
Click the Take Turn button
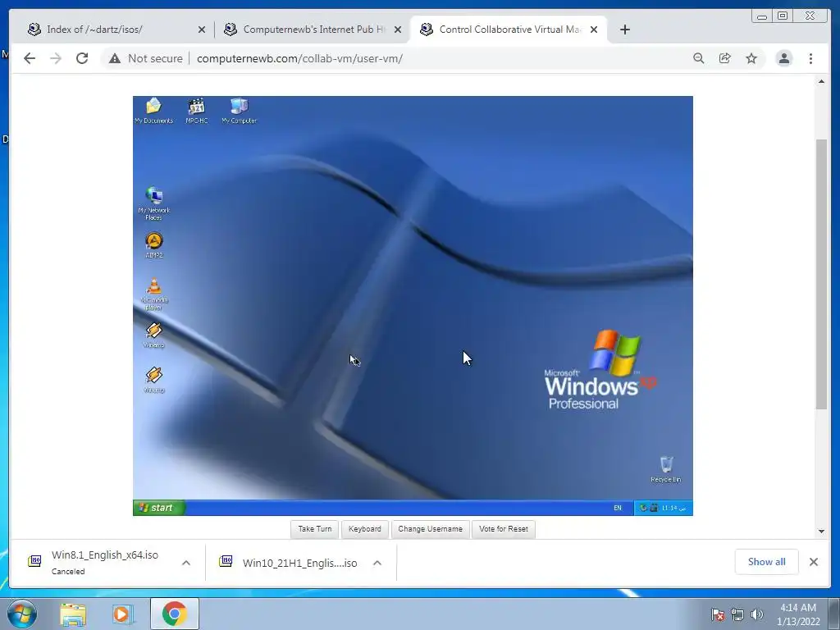[x=314, y=529]
